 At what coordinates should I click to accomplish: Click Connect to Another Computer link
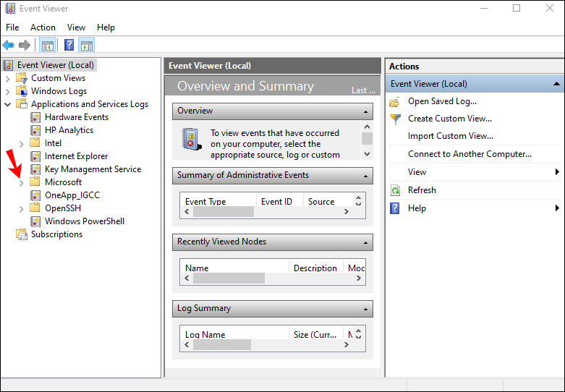pyautogui.click(x=470, y=154)
